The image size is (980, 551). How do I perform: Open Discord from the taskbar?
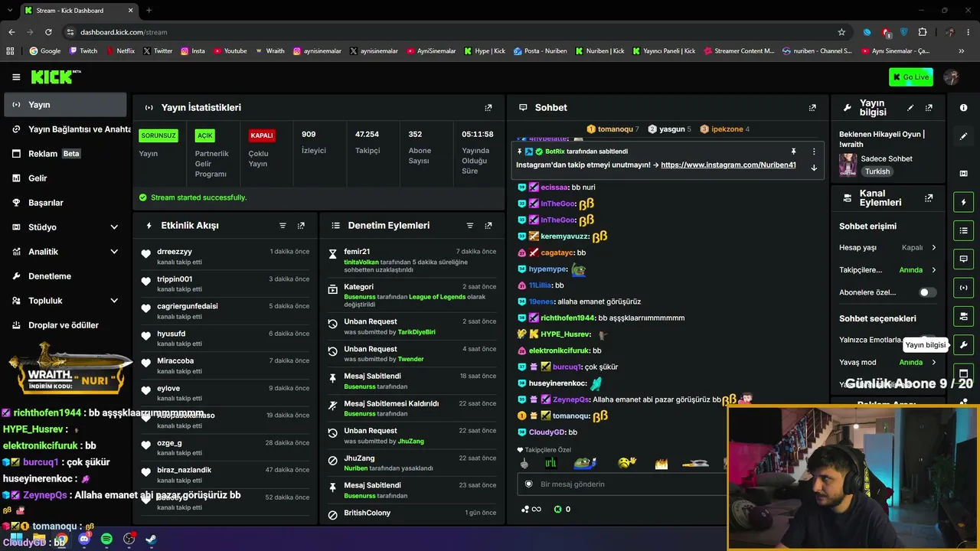click(84, 540)
